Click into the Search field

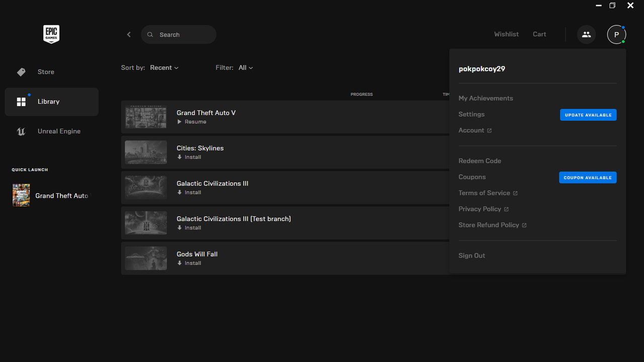tap(179, 35)
